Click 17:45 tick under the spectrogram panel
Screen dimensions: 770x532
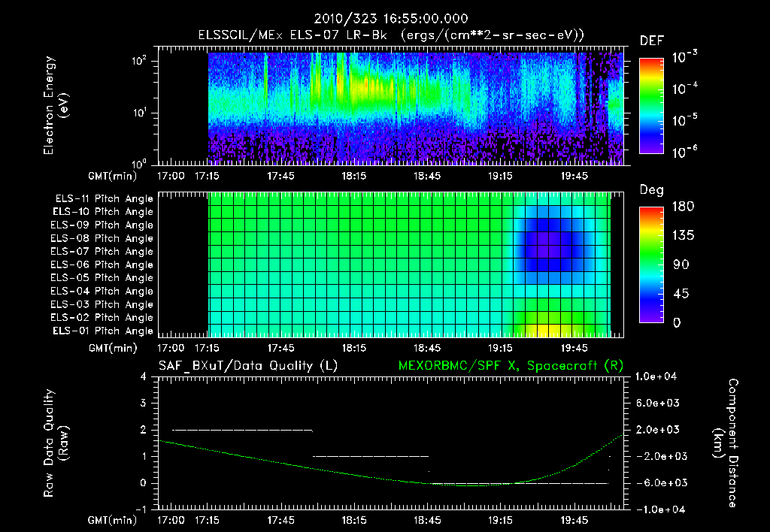[281, 176]
